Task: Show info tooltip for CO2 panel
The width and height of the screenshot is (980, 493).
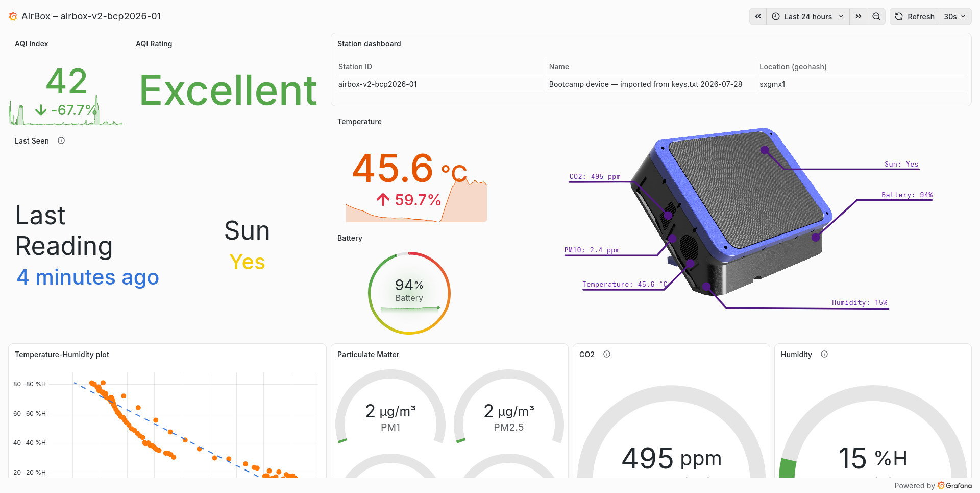Action: point(607,354)
